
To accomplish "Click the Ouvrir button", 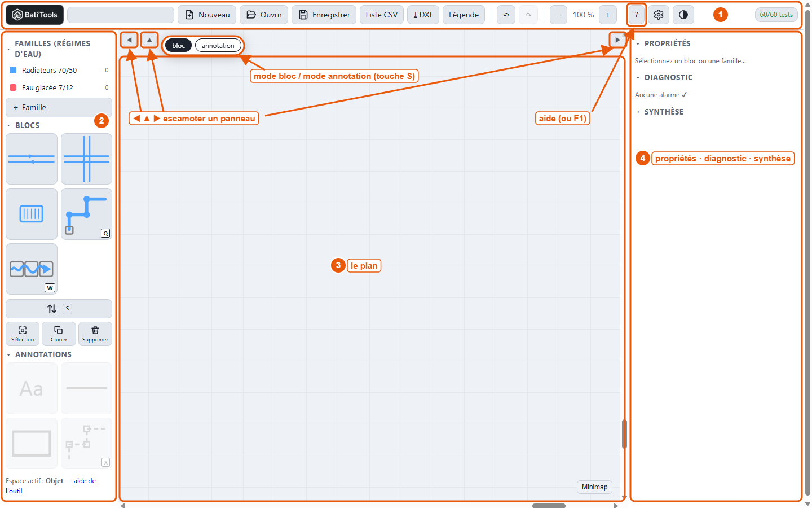I will pyautogui.click(x=264, y=15).
